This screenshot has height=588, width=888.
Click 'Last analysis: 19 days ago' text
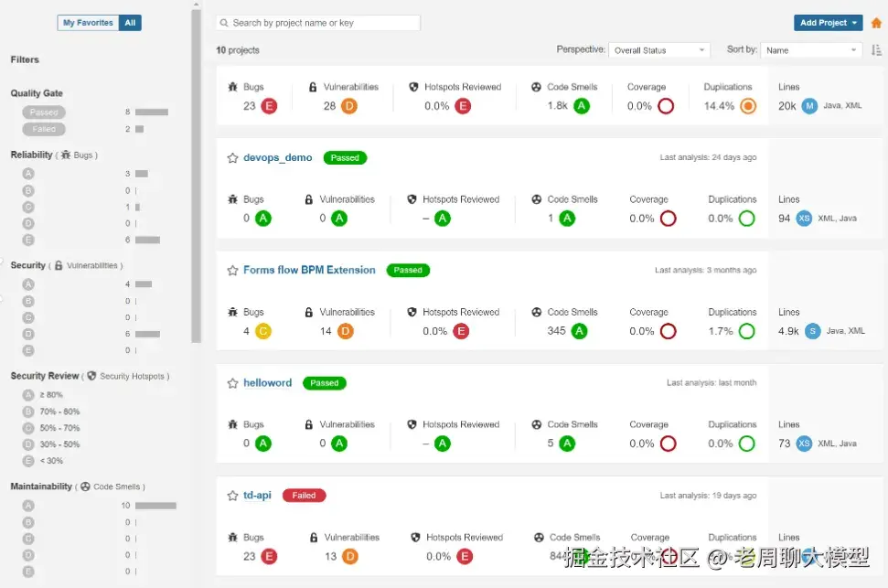708,496
